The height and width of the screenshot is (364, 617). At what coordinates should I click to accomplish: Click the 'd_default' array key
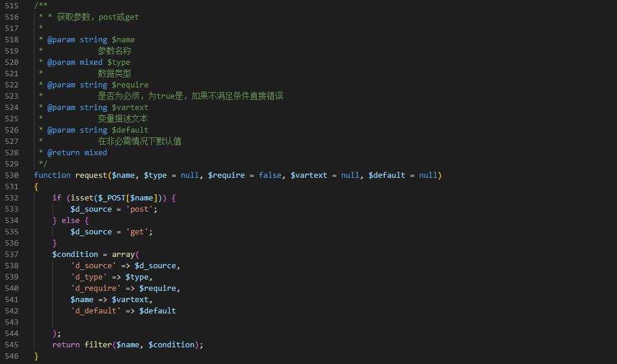click(x=96, y=311)
